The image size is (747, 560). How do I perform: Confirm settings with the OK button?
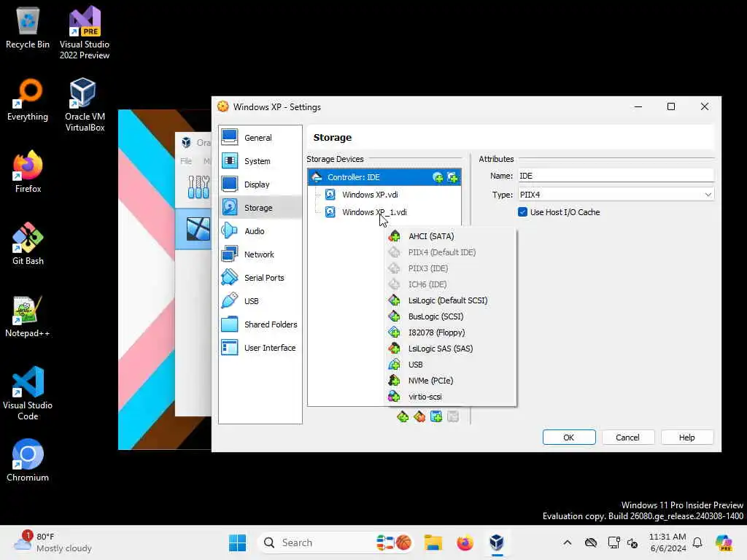569,437
